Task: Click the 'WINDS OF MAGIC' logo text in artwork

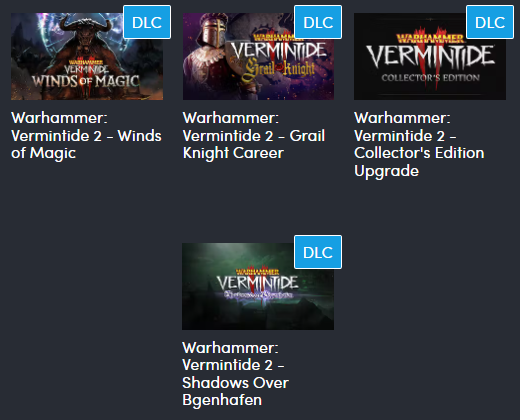Action: (86, 81)
